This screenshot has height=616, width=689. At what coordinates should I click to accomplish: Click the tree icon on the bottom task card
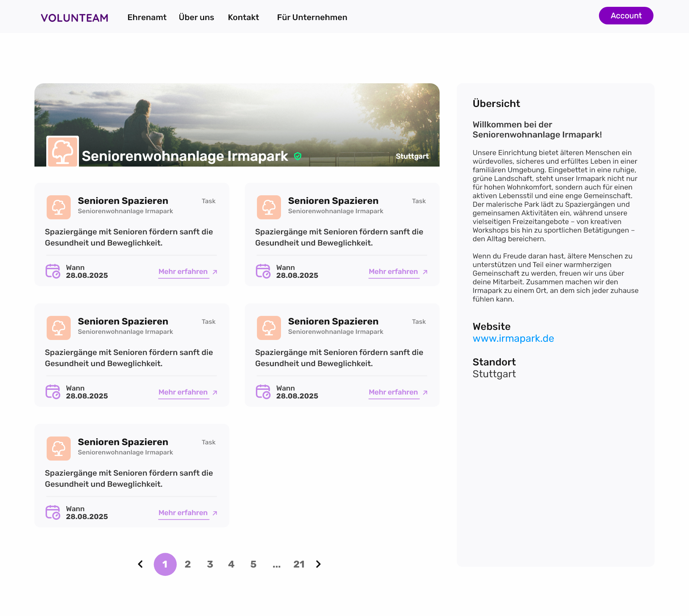pos(58,448)
